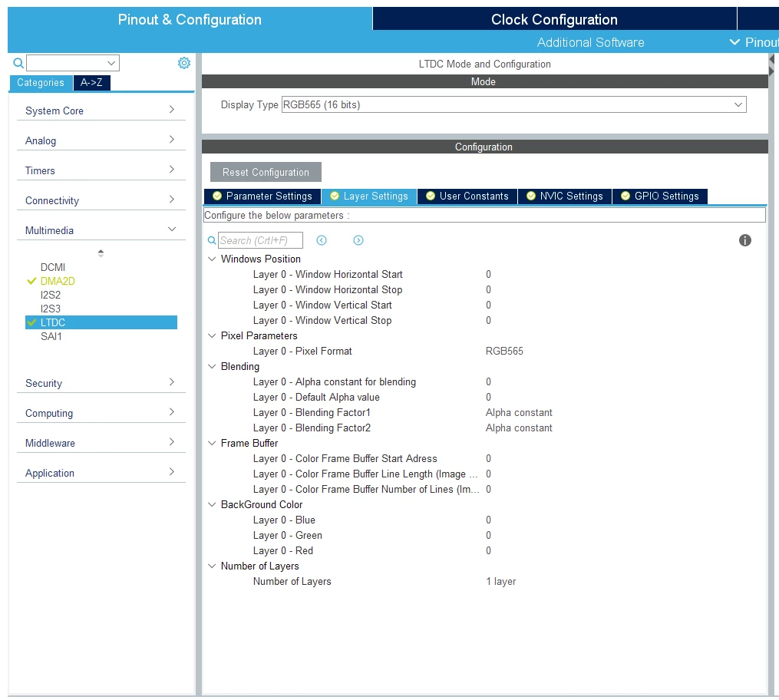Open Additional Software link
The image size is (779, 700).
tap(590, 43)
